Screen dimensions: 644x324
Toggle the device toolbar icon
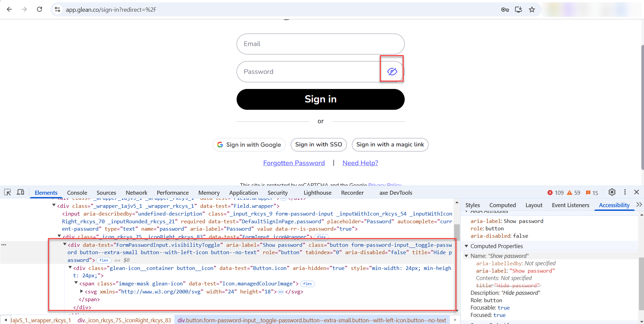[21, 192]
